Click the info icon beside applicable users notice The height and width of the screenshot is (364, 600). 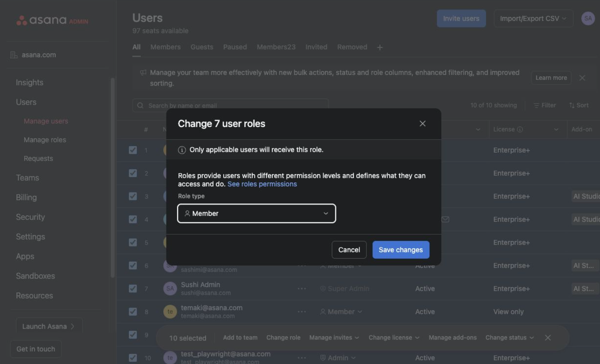coord(182,150)
